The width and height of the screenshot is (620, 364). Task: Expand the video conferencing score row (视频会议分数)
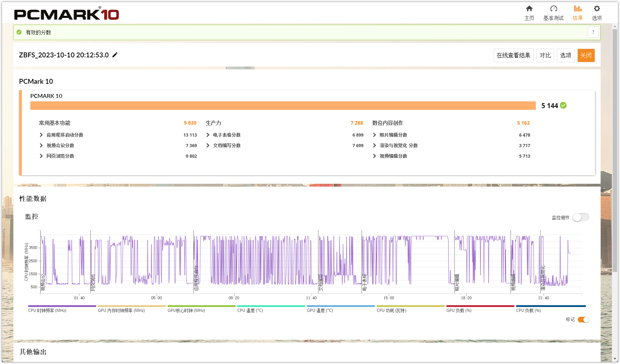[x=41, y=145]
